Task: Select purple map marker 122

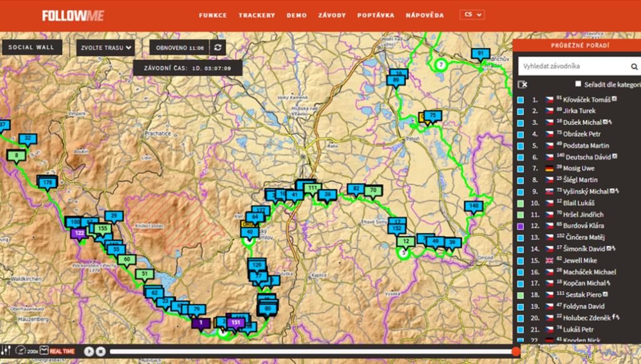Action: pyautogui.click(x=79, y=233)
